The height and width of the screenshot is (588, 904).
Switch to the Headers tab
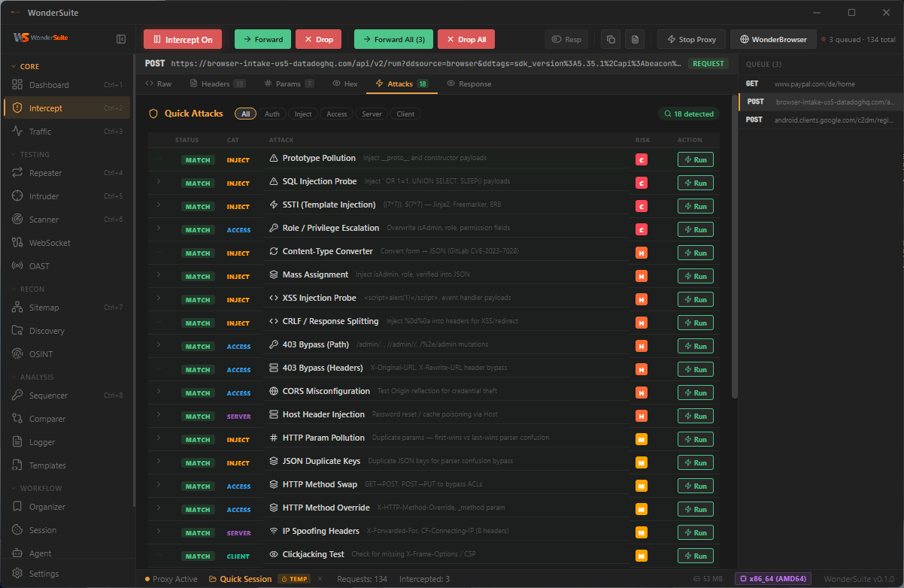click(217, 83)
